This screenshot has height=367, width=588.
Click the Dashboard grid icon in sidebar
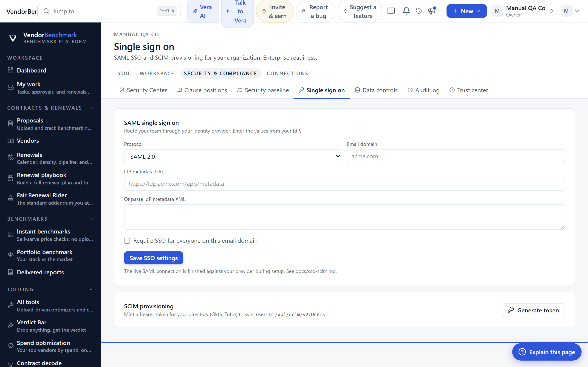pos(10,70)
